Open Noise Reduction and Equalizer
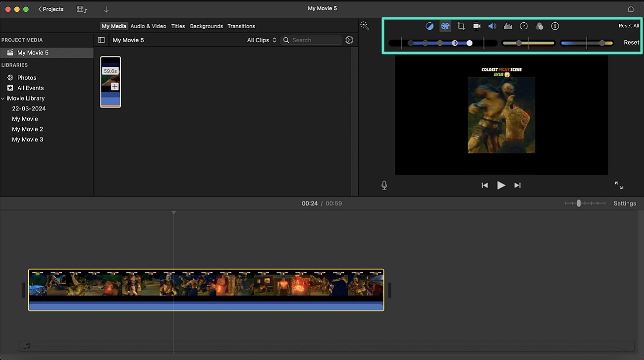 [x=508, y=26]
